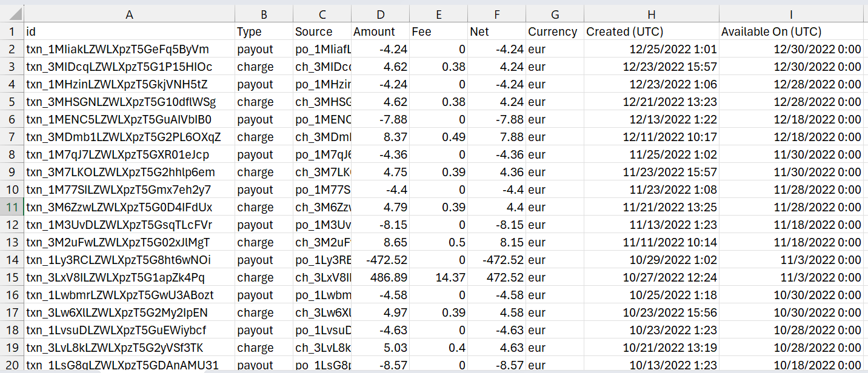Screen dimensions: 868x373
Task: Select the "Currency" header cell
Action: [554, 32]
